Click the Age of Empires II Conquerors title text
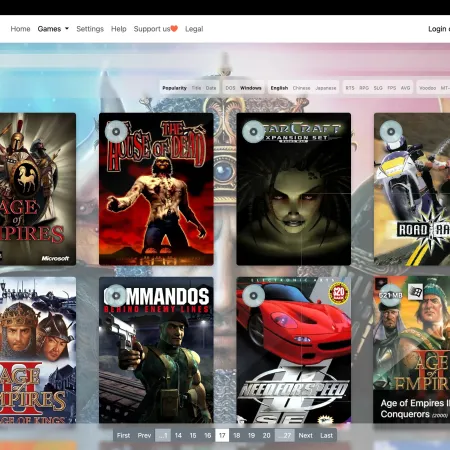 point(415,409)
